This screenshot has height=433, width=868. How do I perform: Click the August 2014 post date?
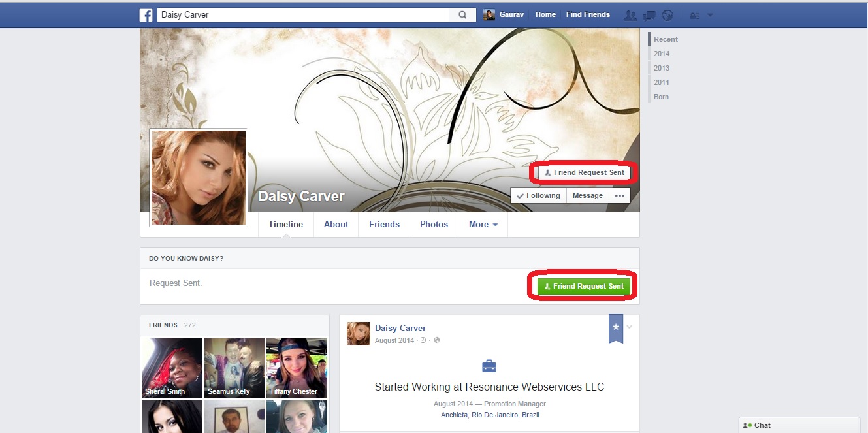tap(394, 340)
